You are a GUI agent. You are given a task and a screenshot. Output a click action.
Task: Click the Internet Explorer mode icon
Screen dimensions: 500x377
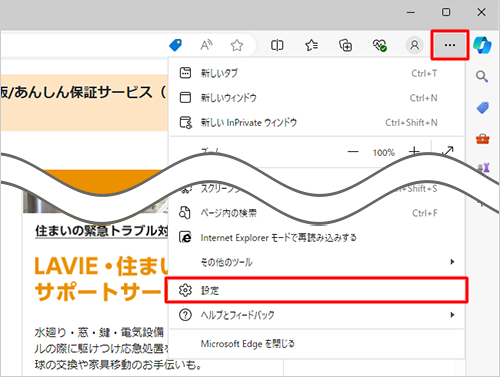click(x=185, y=237)
